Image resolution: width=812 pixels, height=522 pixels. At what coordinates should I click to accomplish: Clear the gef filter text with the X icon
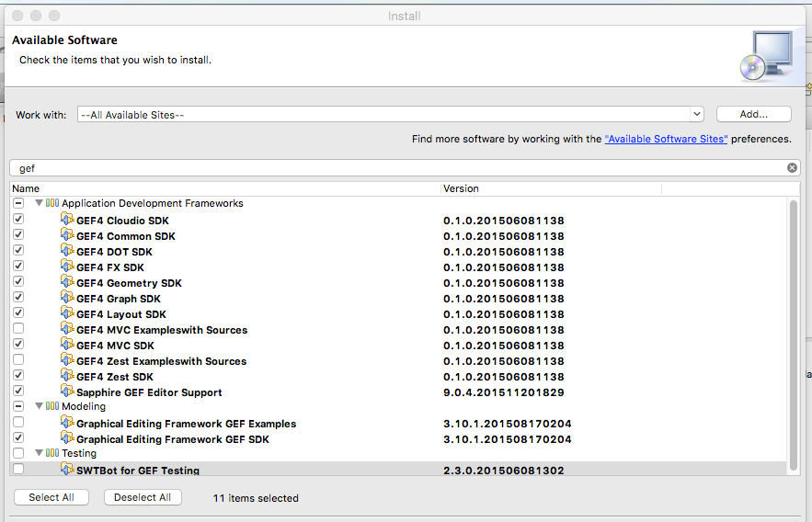(x=792, y=168)
